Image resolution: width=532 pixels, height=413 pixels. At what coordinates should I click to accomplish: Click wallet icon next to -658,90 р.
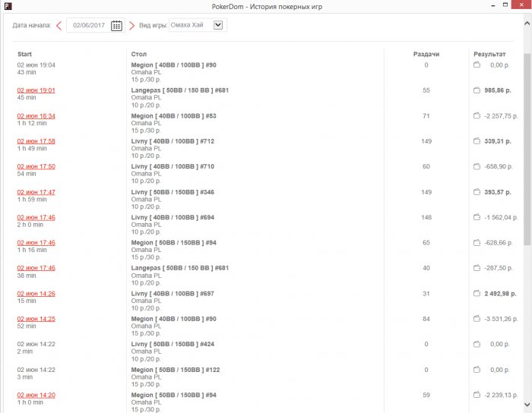point(477,166)
